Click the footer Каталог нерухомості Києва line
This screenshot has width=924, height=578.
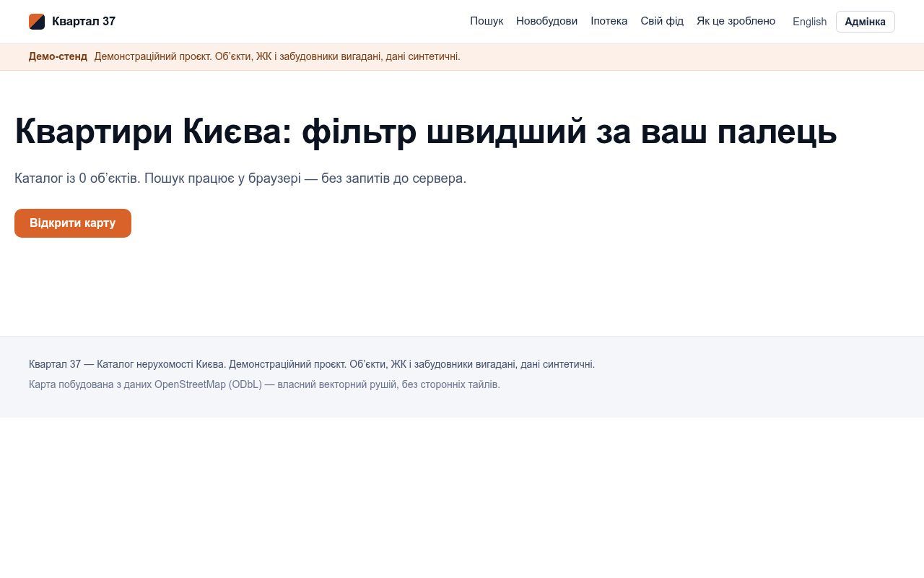(x=312, y=364)
